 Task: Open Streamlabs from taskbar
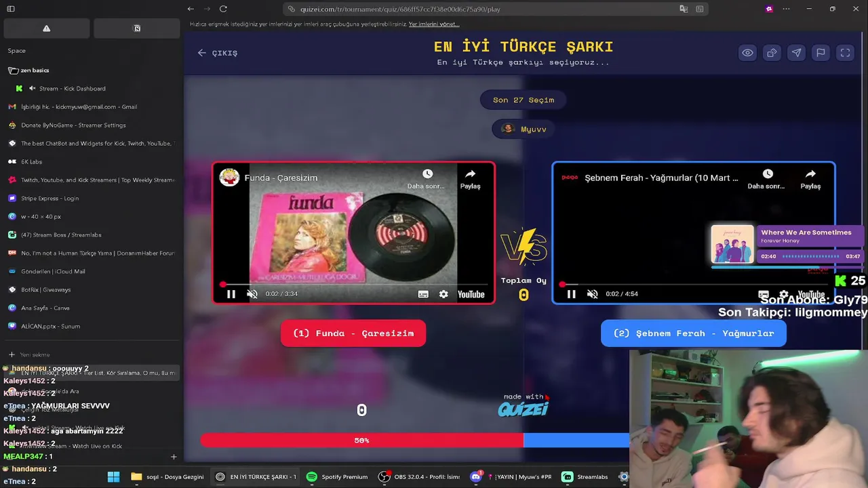585,476
